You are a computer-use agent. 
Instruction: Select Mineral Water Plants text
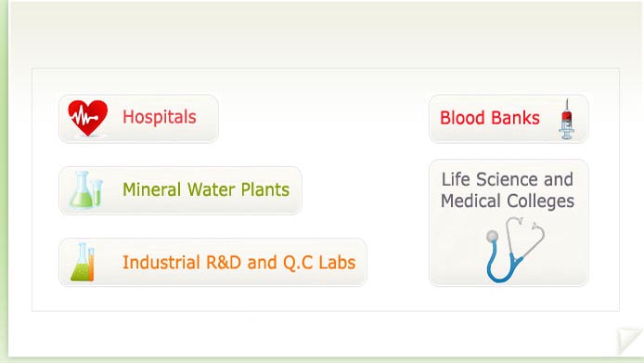(x=206, y=189)
